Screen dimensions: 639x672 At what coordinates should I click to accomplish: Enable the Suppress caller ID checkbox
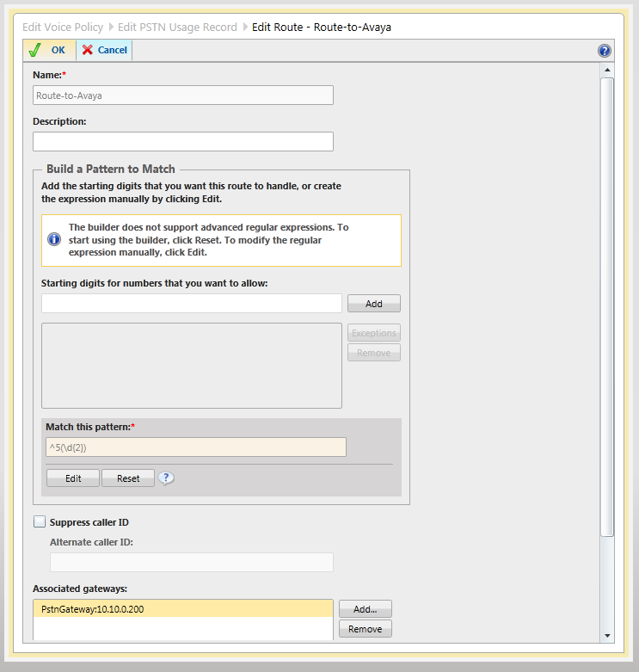[40, 522]
